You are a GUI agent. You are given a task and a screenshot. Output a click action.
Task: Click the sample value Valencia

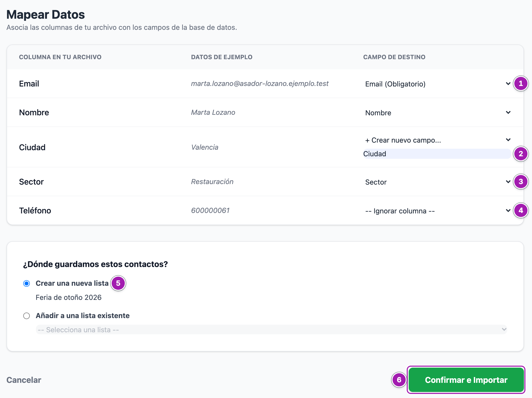205,147
